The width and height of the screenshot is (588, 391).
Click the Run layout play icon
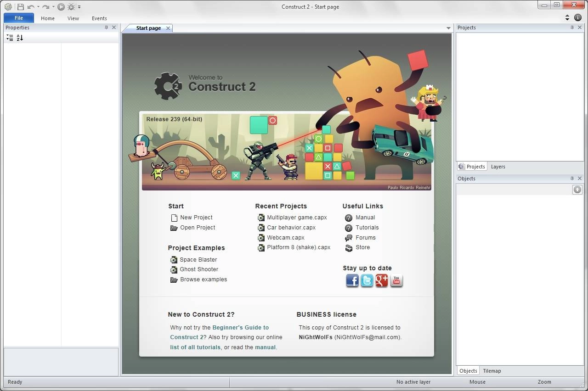(x=61, y=7)
